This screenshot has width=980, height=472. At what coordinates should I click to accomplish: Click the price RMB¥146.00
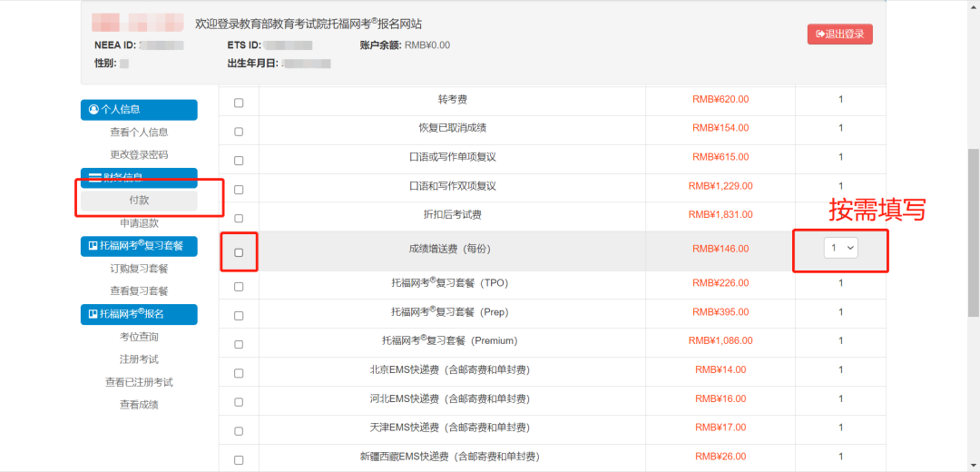pyautogui.click(x=720, y=248)
